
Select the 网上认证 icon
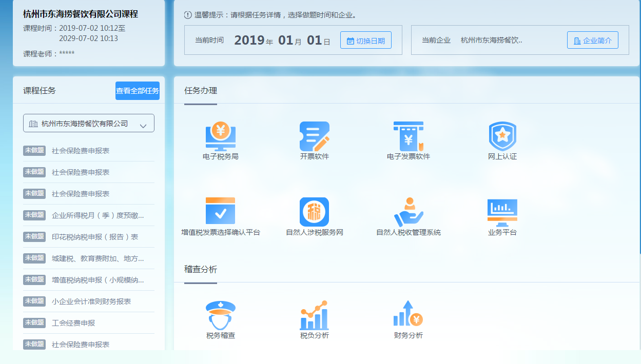502,139
